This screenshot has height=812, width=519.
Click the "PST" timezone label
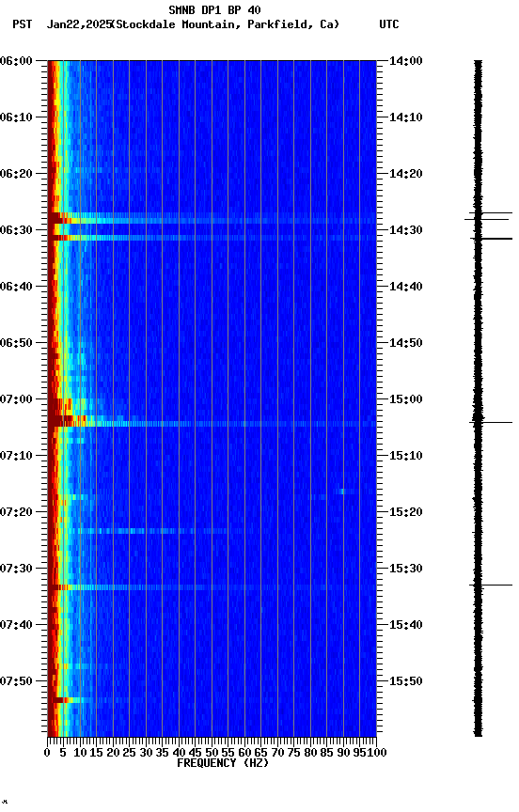23,24
